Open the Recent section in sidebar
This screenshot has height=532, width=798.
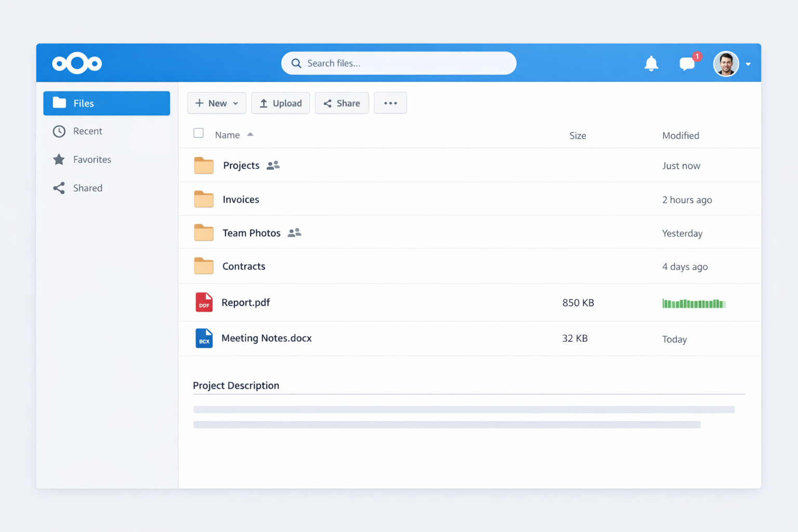click(x=87, y=131)
